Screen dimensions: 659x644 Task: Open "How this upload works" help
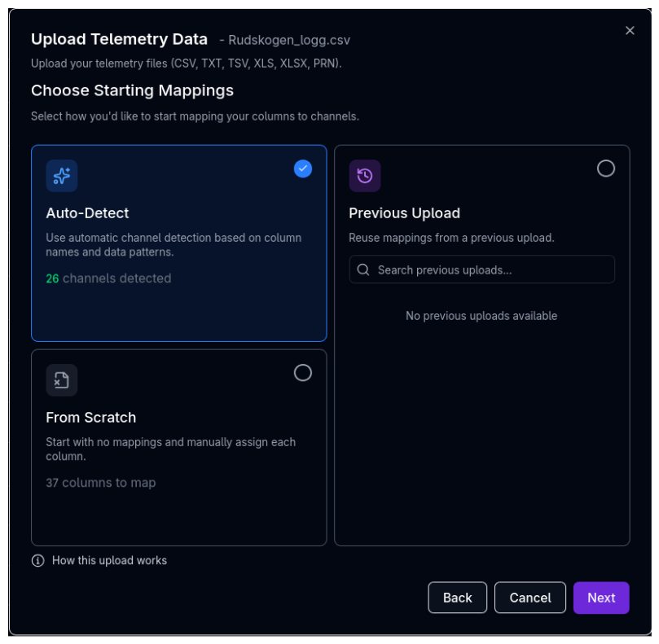109,560
